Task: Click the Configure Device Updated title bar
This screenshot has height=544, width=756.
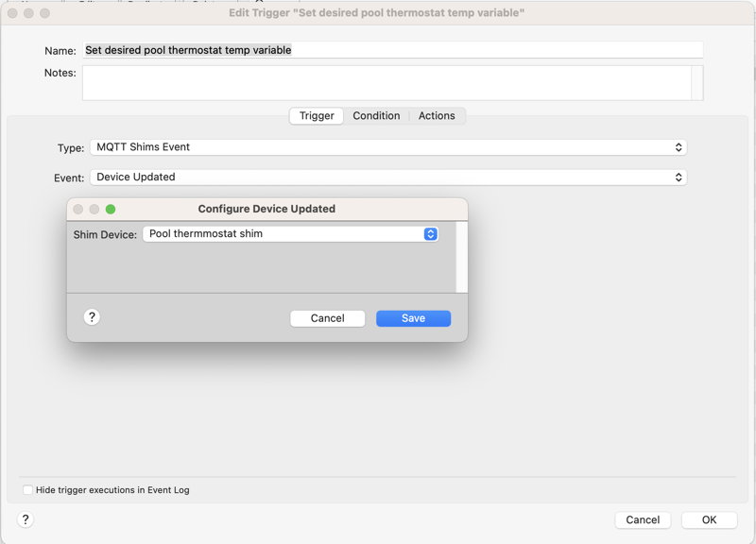Action: point(267,209)
